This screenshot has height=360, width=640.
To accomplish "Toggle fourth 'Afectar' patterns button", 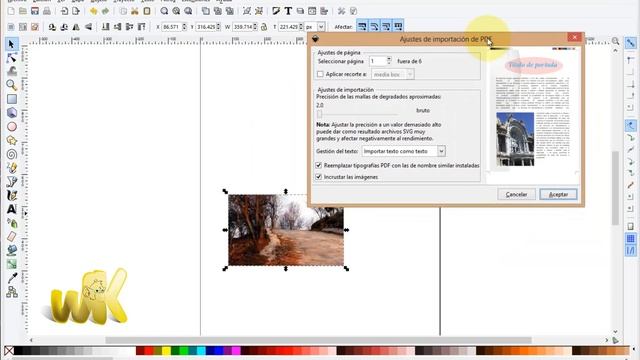I will (398, 27).
